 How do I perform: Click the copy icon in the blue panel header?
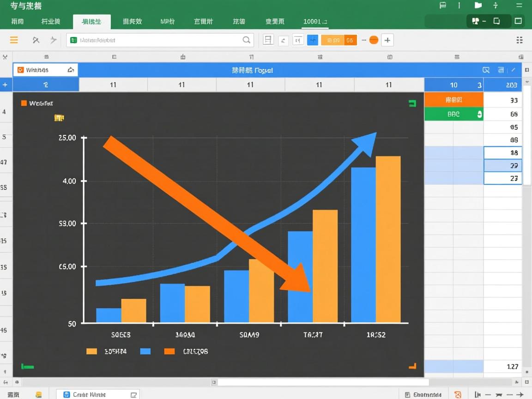click(500, 70)
